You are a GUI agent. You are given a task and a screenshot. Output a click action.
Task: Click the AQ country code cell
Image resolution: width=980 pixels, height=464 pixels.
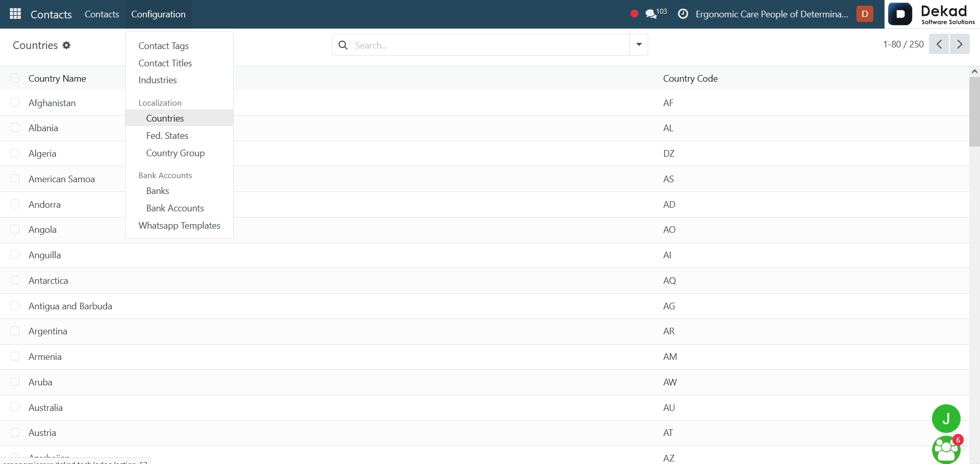(x=670, y=281)
